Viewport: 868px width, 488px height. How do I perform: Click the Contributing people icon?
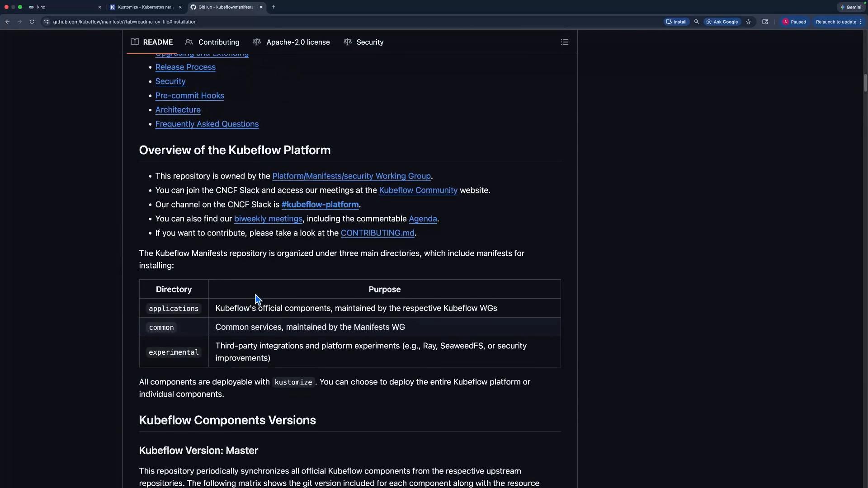(x=189, y=42)
